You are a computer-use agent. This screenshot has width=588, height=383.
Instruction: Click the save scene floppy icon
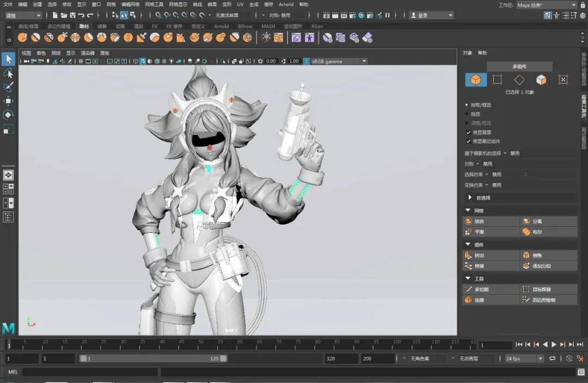(72, 15)
